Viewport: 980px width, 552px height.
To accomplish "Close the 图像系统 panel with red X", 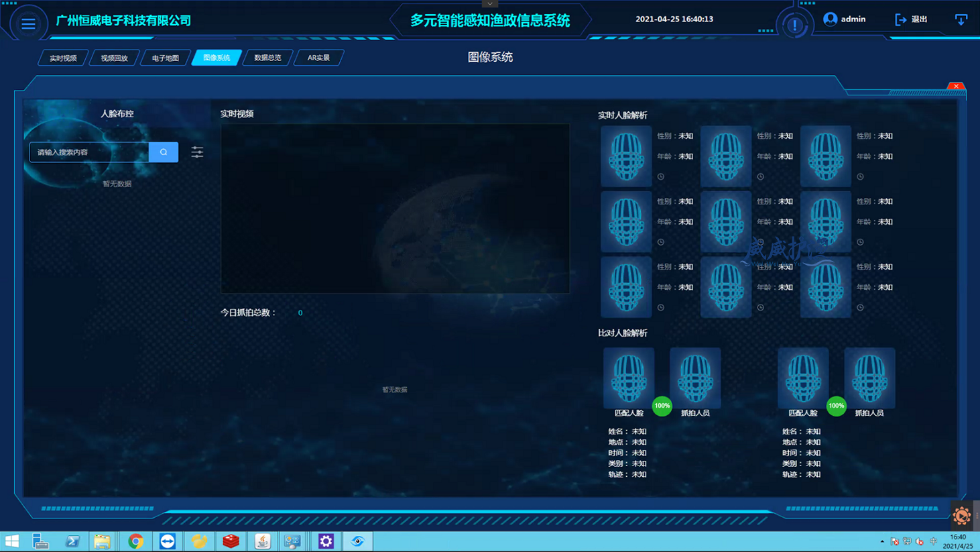I will pyautogui.click(x=956, y=86).
